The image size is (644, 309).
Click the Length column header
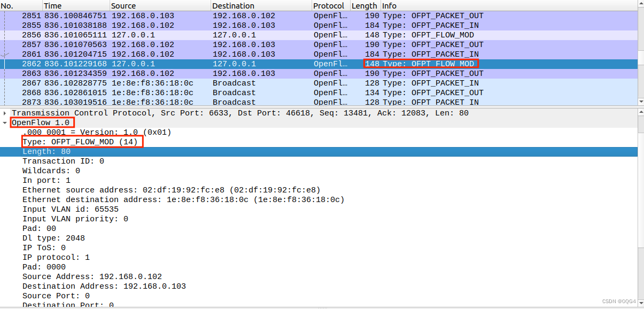coord(364,5)
